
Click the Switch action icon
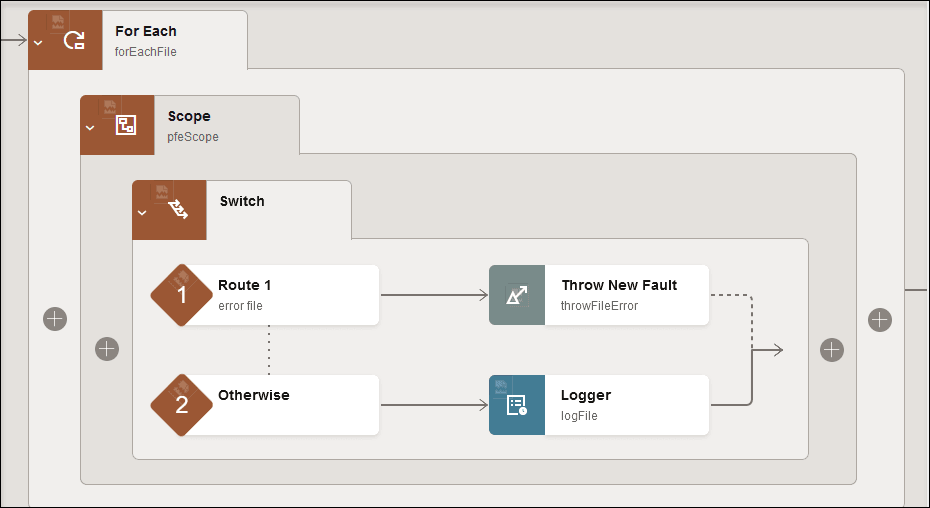point(178,210)
